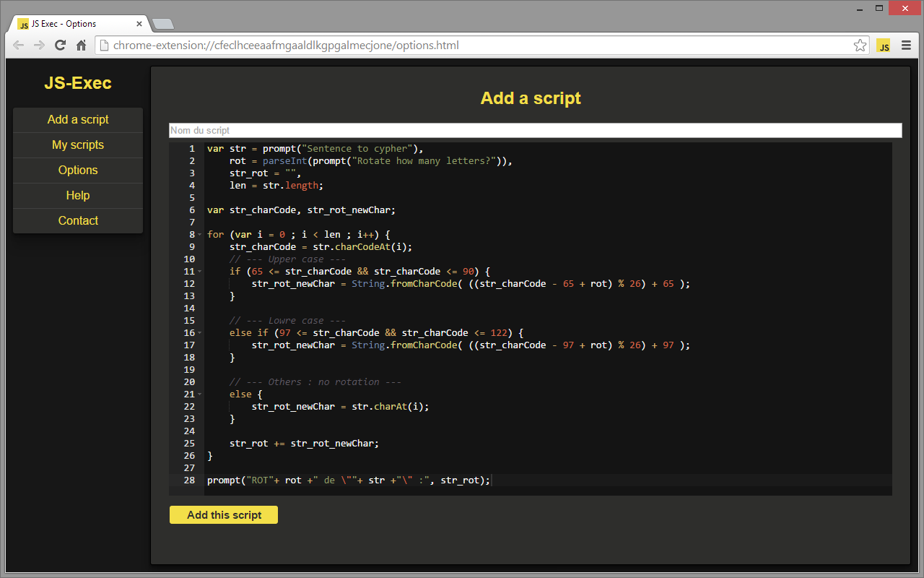
Task: Click the "Rotate how many letters?" string
Action: point(423,161)
